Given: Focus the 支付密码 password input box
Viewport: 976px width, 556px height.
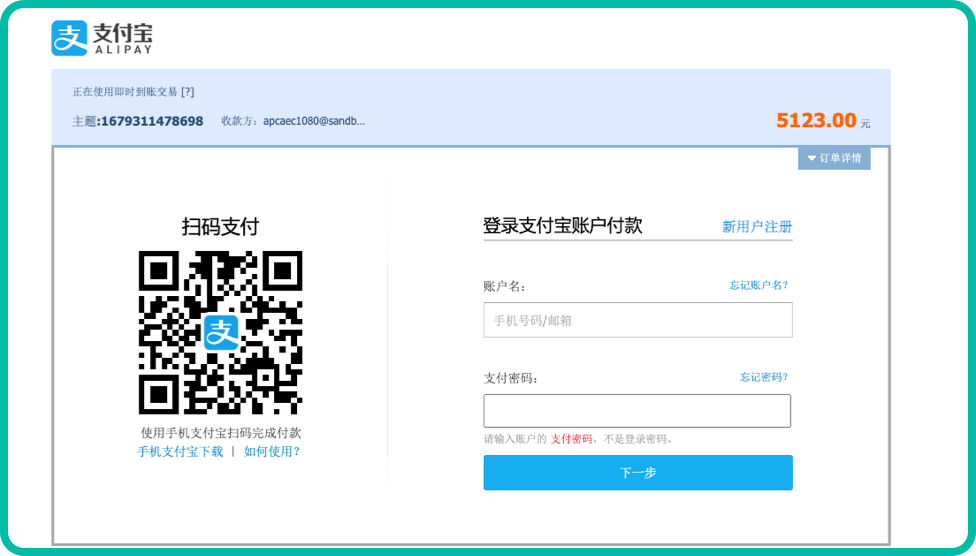Looking at the screenshot, I should pos(637,411).
